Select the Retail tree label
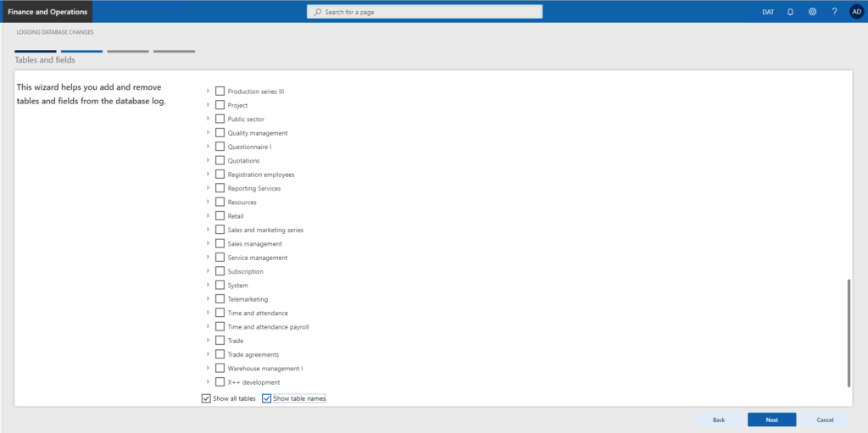This screenshot has height=433, width=868. point(236,216)
